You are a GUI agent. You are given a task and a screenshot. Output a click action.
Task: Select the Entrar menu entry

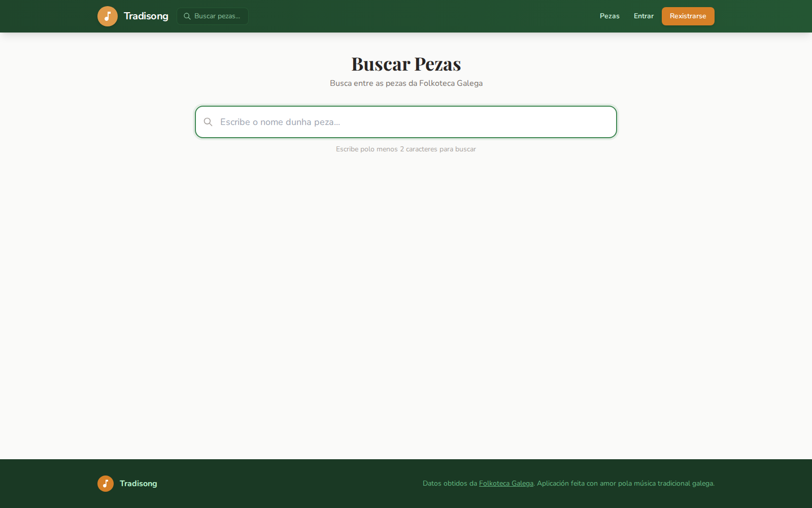643,16
